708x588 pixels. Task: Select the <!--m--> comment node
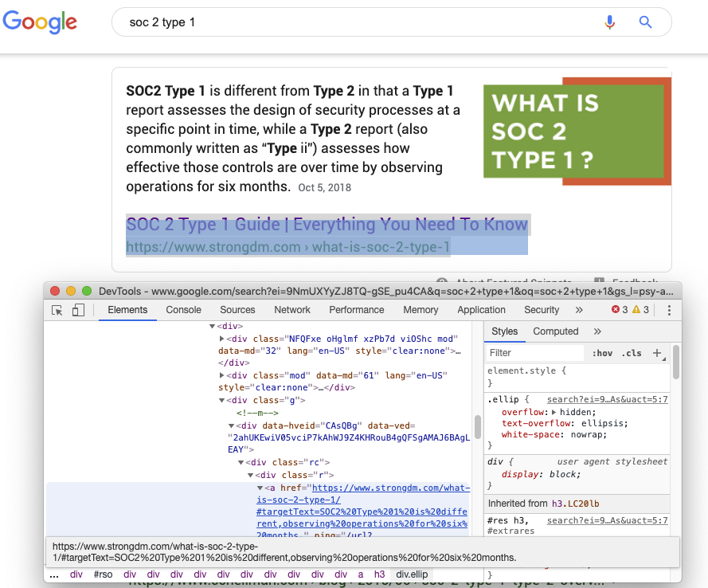click(257, 413)
